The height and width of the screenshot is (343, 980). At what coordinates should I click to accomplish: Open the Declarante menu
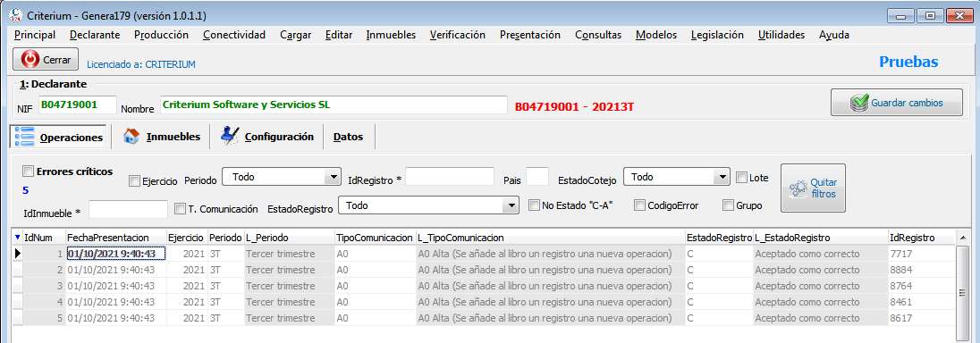(95, 35)
